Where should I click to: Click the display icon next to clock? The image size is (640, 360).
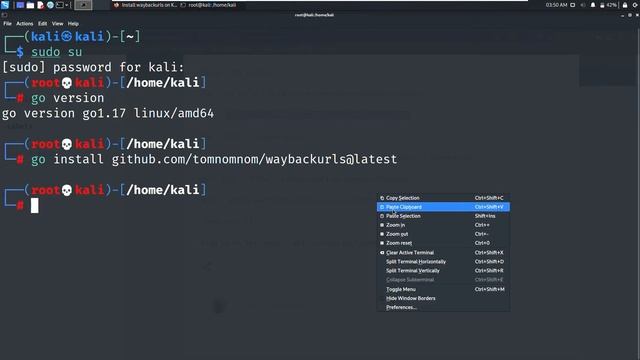[x=573, y=5]
